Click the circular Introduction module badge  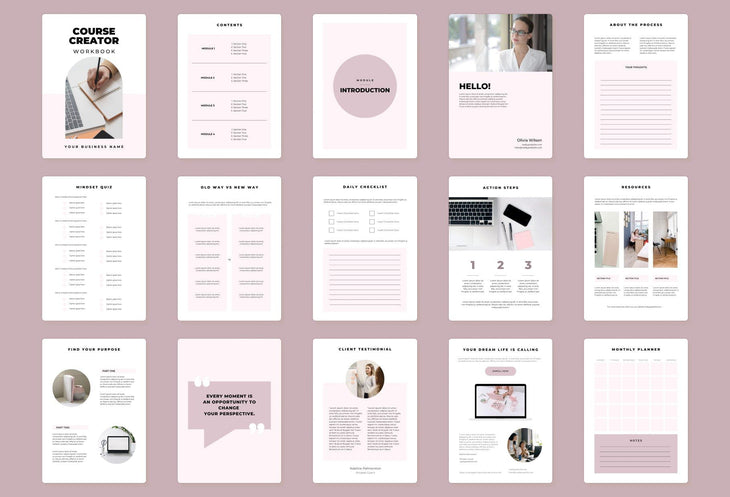pyautogui.click(x=365, y=85)
